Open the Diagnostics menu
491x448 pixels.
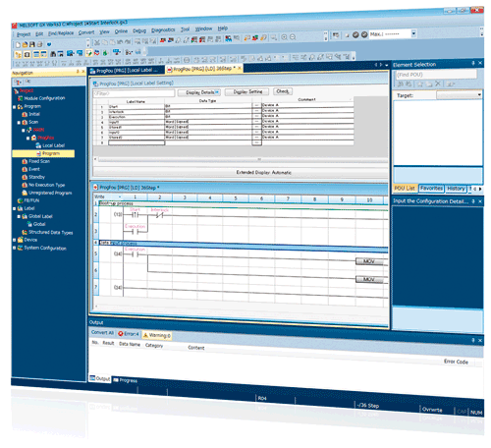coord(163,30)
